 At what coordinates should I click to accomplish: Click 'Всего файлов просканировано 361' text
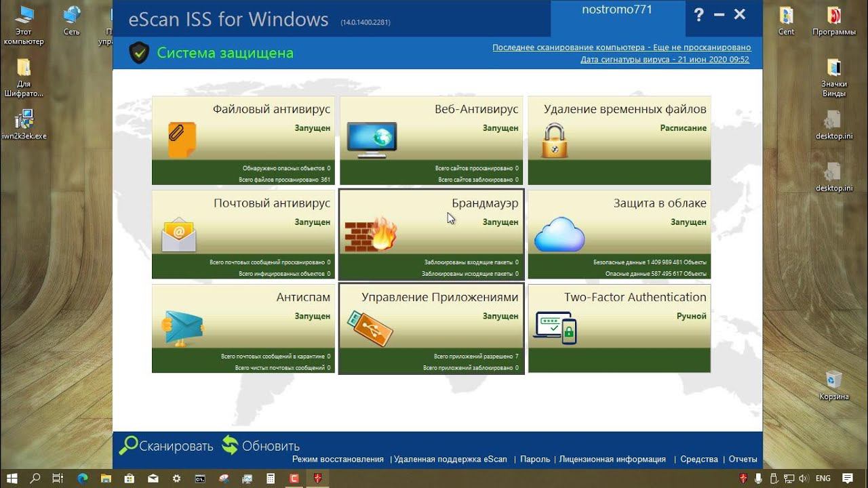tap(285, 180)
